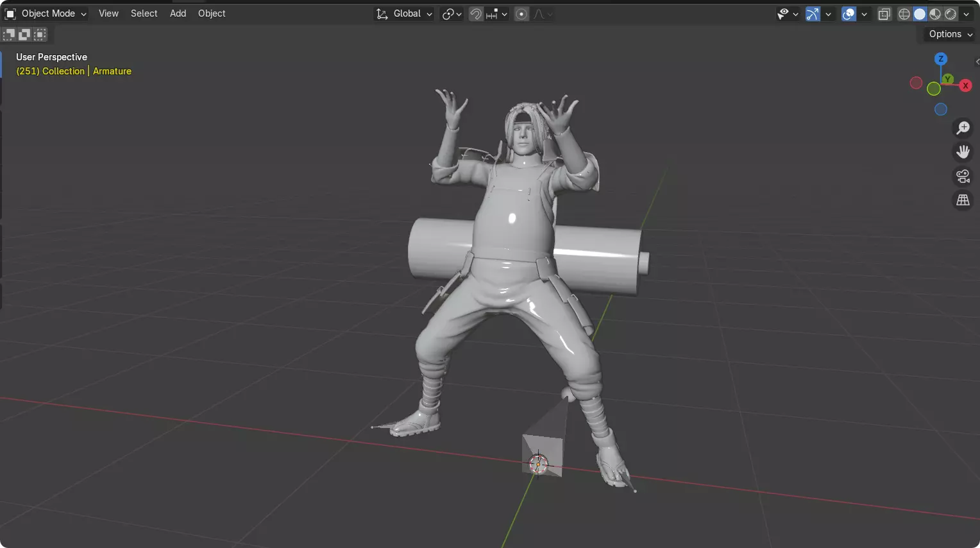The height and width of the screenshot is (548, 980).
Task: Open the transform pivot point dropdown
Action: [x=452, y=13]
